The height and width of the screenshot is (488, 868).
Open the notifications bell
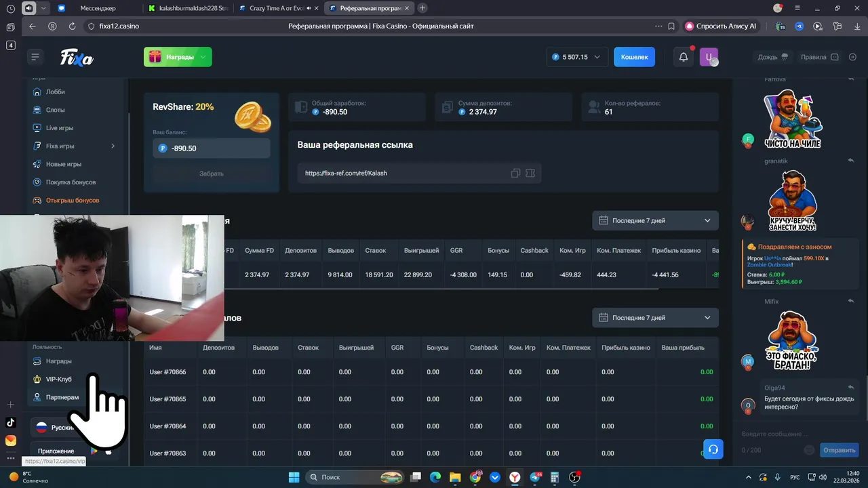pos(684,57)
